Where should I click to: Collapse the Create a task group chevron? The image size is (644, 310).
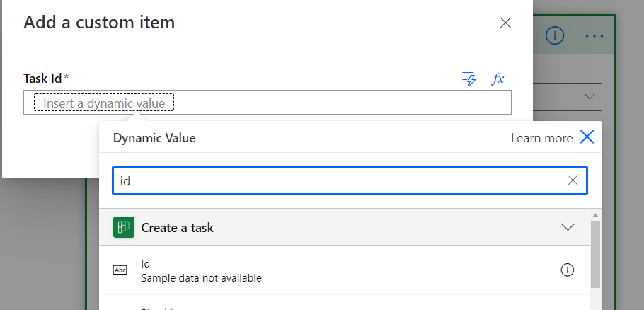568,227
